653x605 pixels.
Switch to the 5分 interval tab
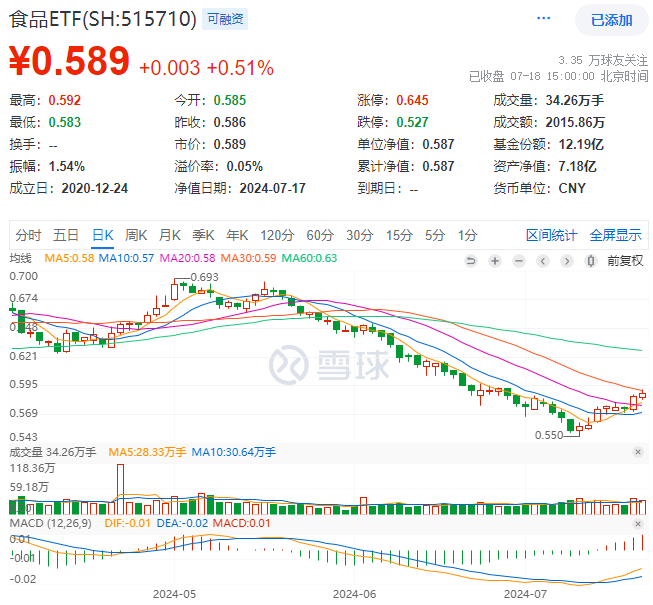[435, 235]
